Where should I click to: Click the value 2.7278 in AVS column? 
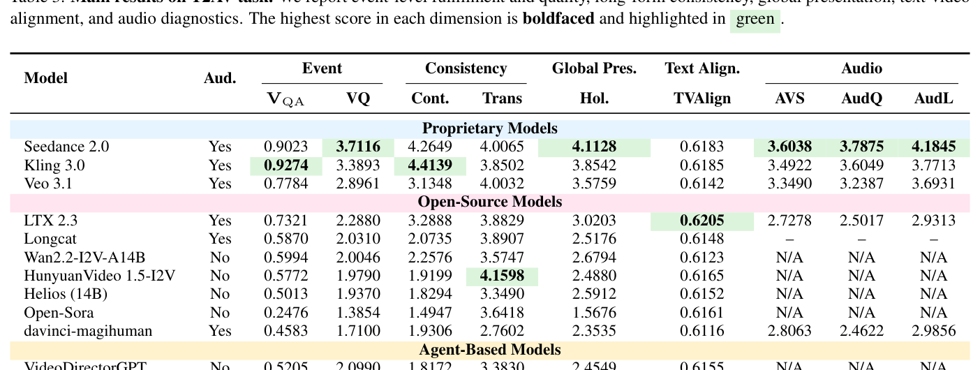[x=789, y=221]
